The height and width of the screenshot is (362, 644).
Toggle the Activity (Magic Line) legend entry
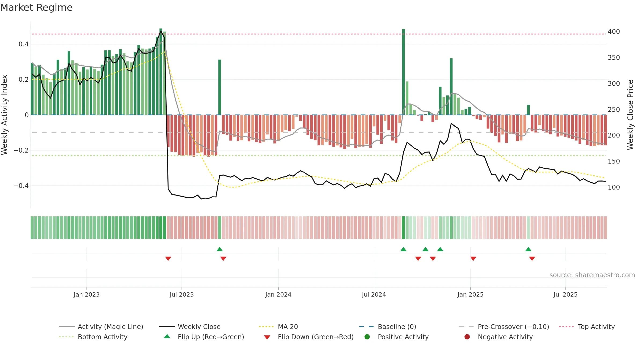101,327
